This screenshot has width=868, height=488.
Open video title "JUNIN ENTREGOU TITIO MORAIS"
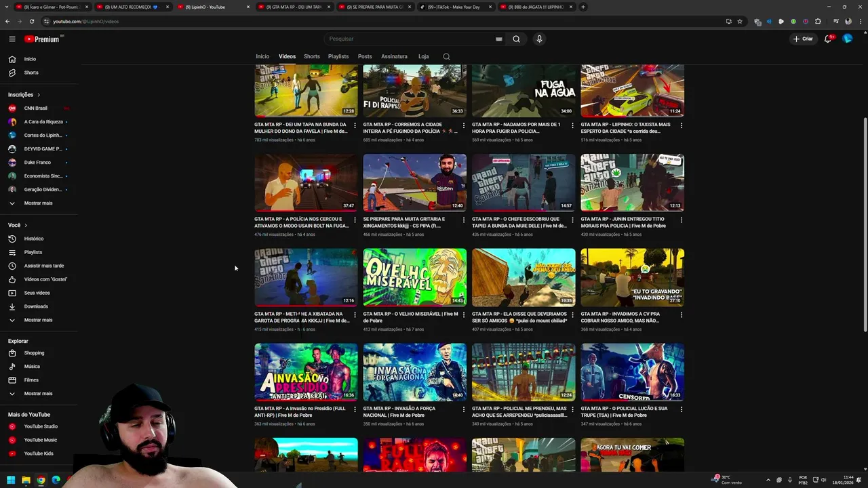[627, 222]
